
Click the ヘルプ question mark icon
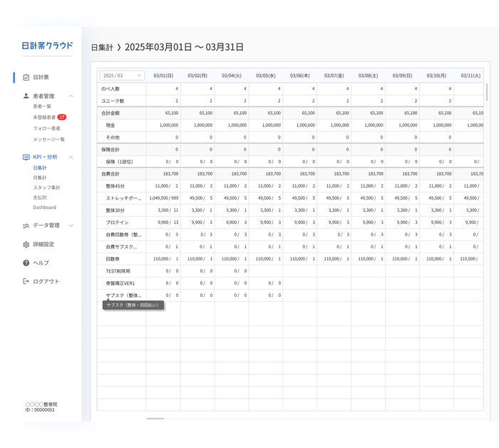click(26, 263)
